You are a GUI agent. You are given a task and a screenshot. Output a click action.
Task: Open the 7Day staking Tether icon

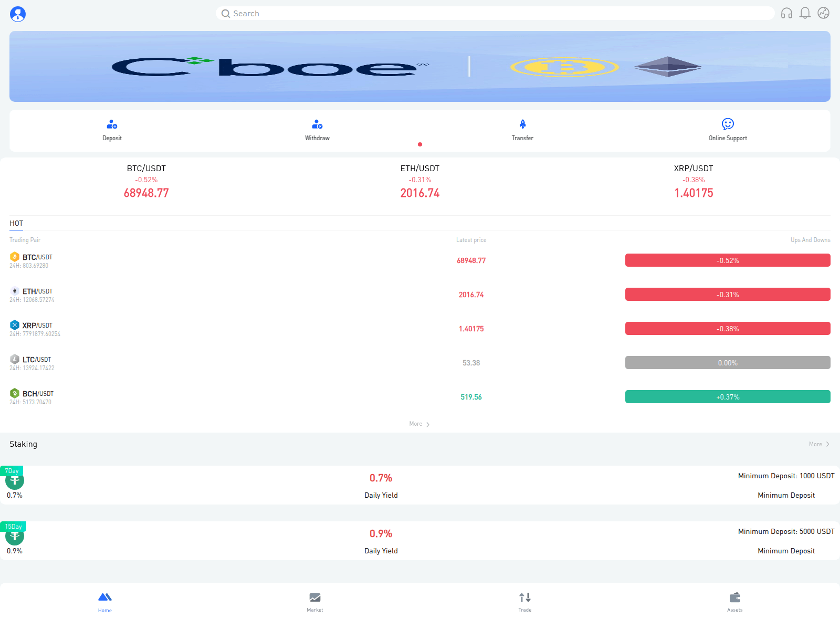[x=15, y=480]
